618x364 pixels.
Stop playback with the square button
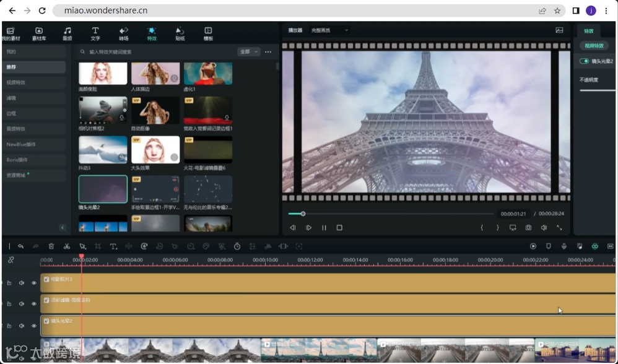pyautogui.click(x=339, y=228)
